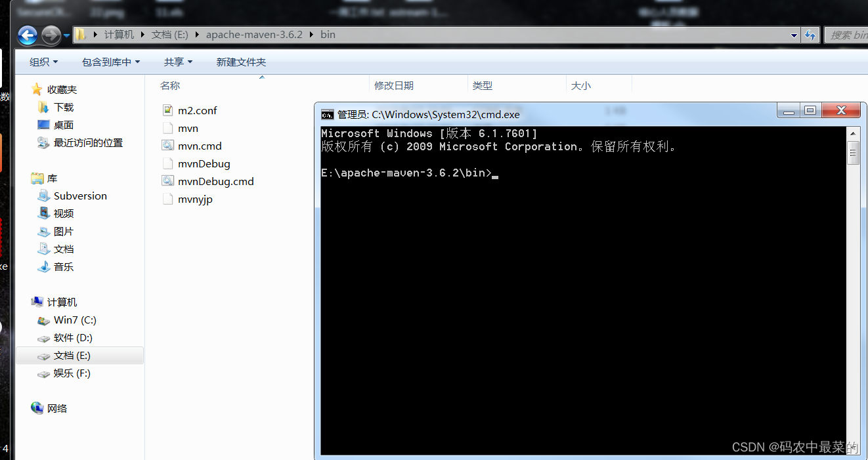Click the refresh button beside address bar
Image resolution: width=868 pixels, height=460 pixels.
[x=810, y=35]
